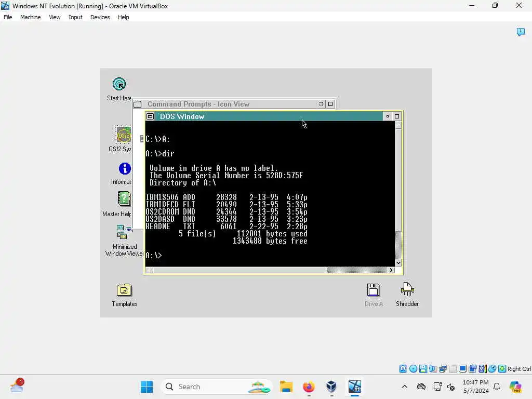Click the mouse integration indicator
Image resolution: width=532 pixels, height=399 pixels.
(493, 369)
